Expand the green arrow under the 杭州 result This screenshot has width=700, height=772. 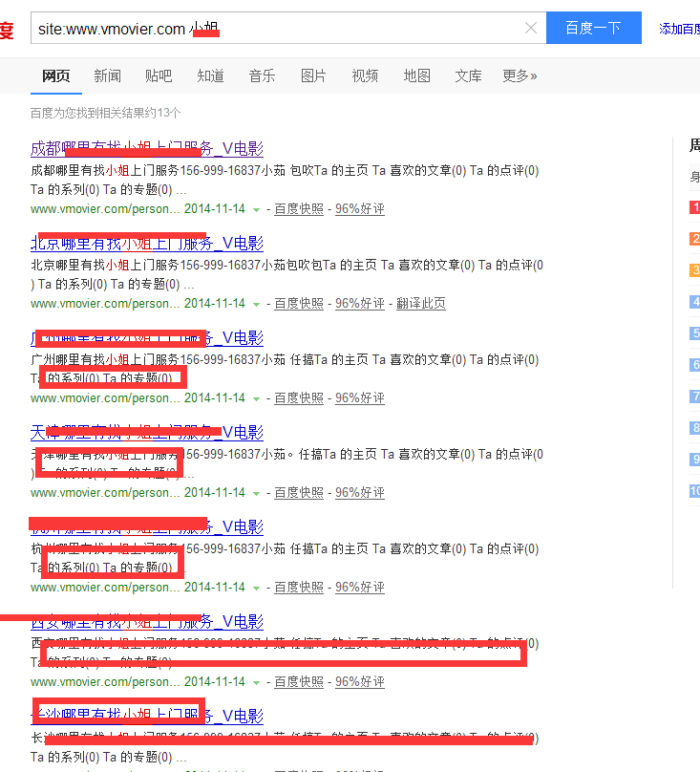[x=256, y=588]
